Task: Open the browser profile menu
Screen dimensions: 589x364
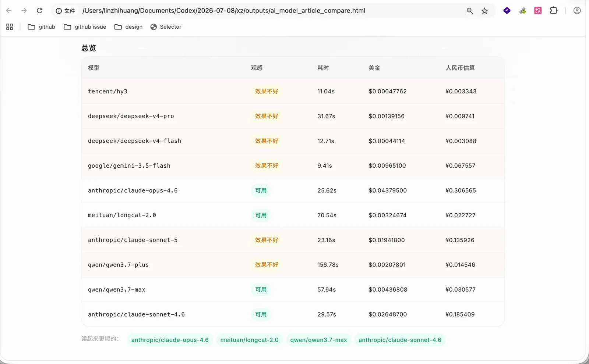Action: pos(577,11)
